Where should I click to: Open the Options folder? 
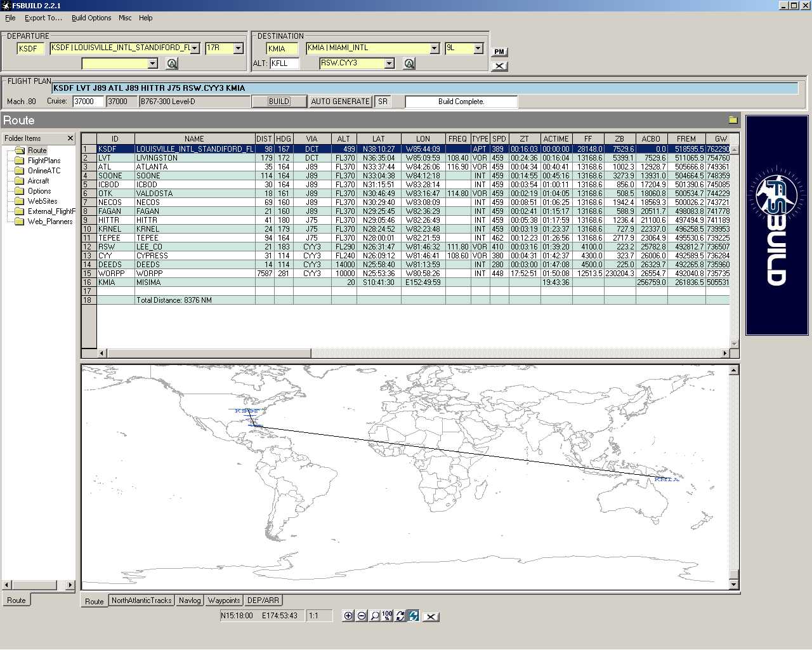(39, 191)
